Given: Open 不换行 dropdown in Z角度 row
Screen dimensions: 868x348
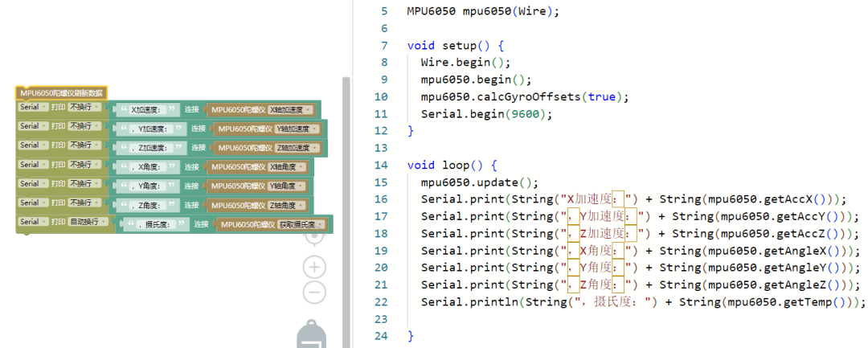Looking at the screenshot, I should (x=84, y=203).
